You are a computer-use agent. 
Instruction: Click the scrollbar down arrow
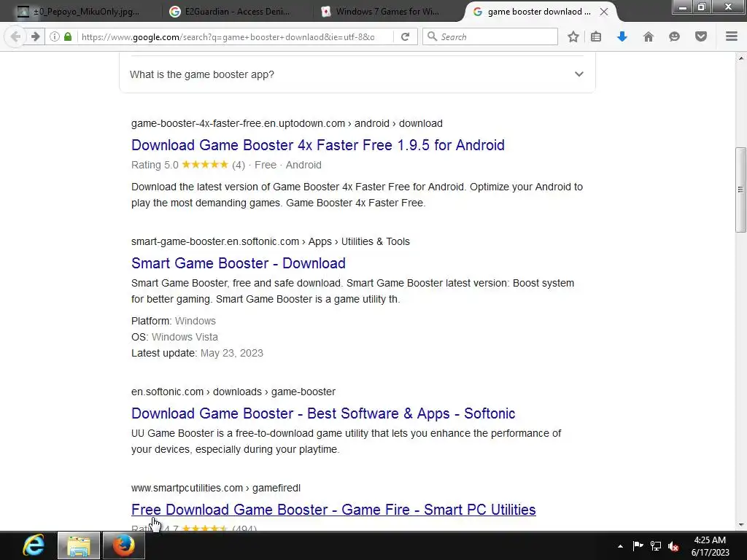coord(740,525)
